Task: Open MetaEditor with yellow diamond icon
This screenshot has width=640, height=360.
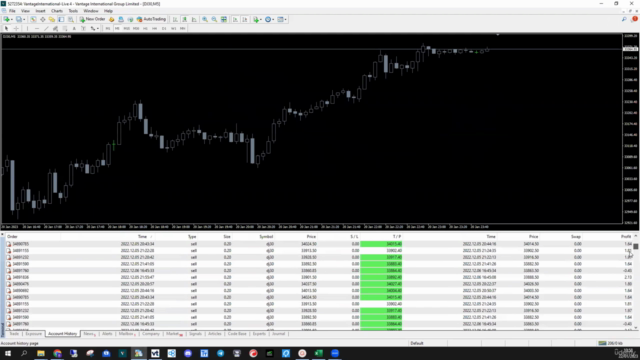Action: pos(111,19)
